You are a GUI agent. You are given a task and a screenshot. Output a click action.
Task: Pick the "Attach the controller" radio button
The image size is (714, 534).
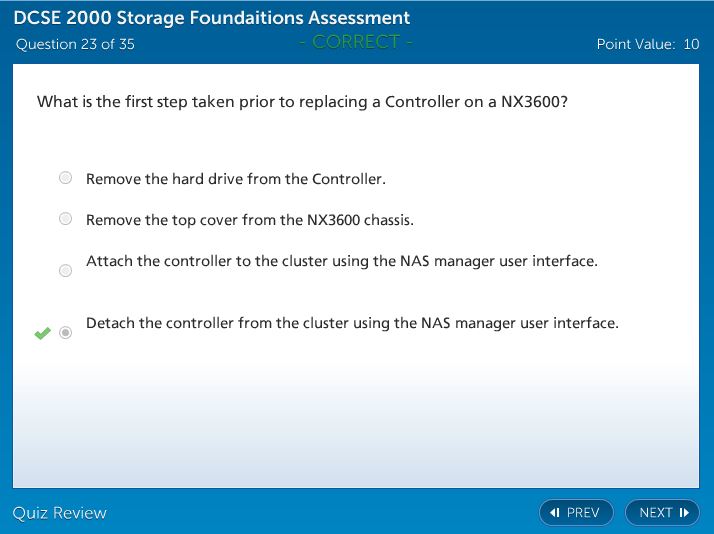pyautogui.click(x=66, y=270)
